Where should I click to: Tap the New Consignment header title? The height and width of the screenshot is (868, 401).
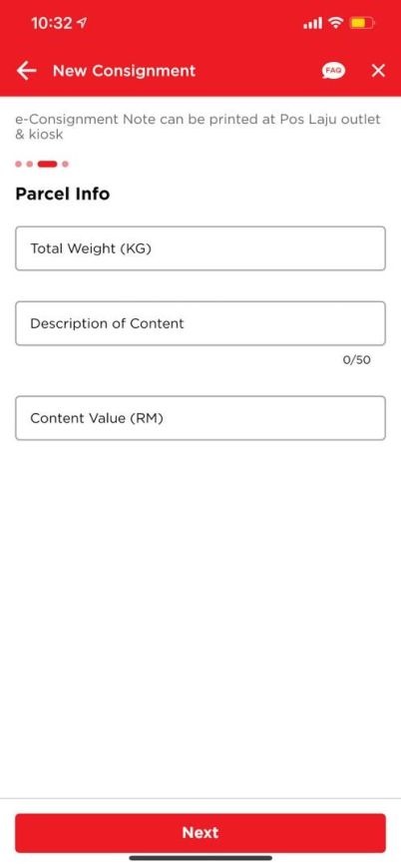point(124,71)
